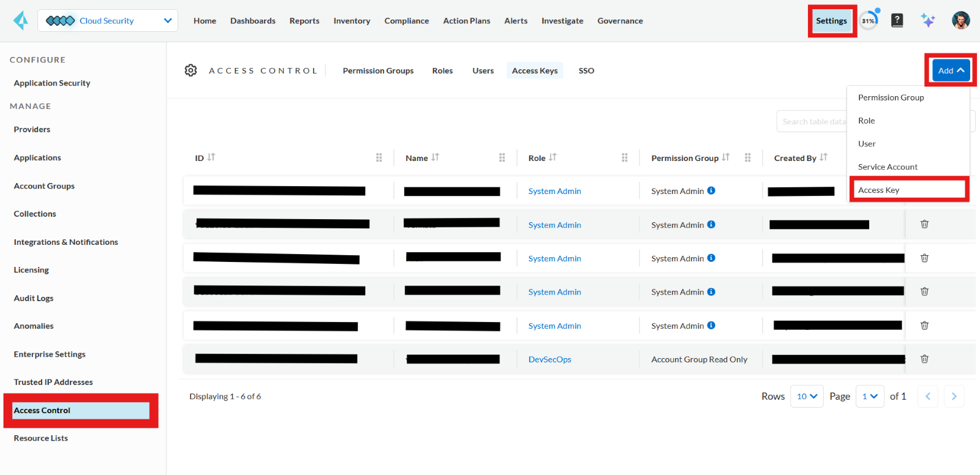Sort table by Role column

(553, 157)
